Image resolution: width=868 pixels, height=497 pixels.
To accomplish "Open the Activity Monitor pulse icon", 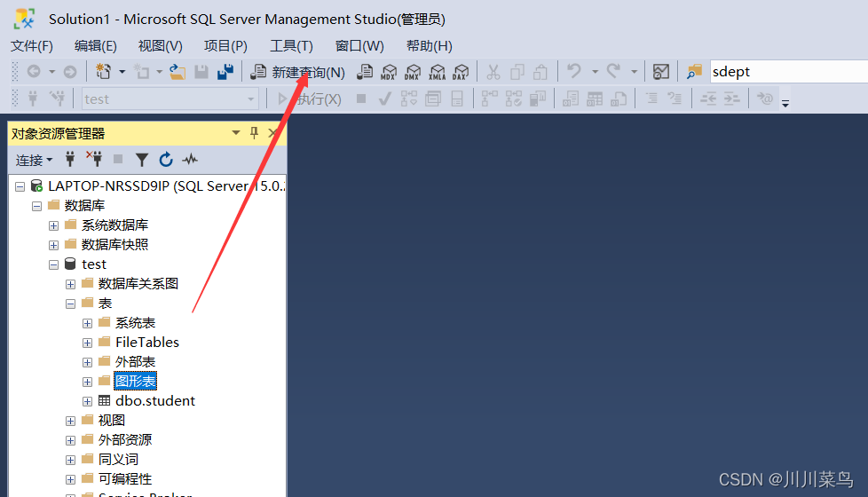I will pyautogui.click(x=190, y=160).
